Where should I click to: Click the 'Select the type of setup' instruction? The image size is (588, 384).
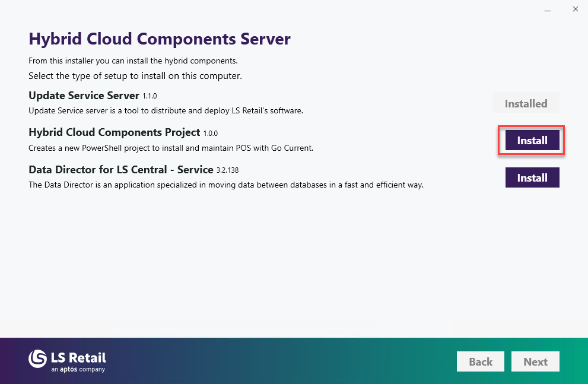tap(135, 76)
